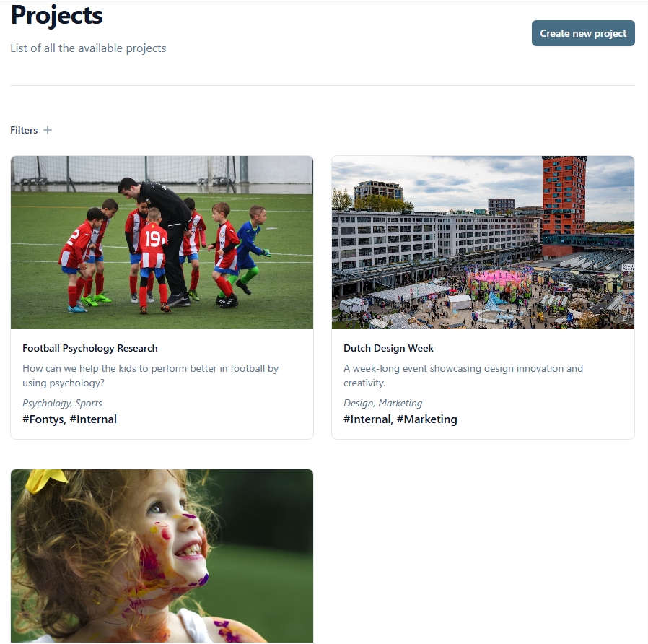Click the yellow hair bow in child photo

(45, 480)
